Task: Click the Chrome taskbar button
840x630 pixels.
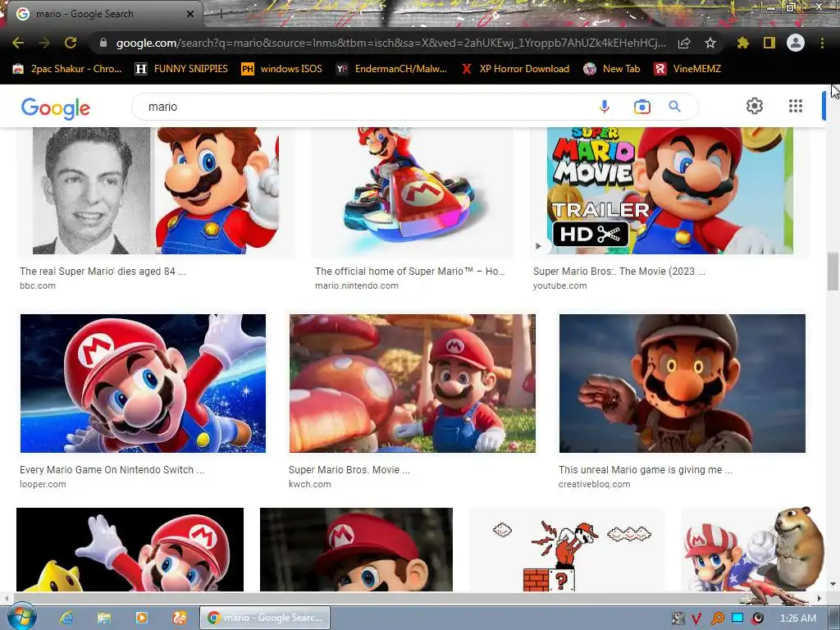Action: pos(265,618)
